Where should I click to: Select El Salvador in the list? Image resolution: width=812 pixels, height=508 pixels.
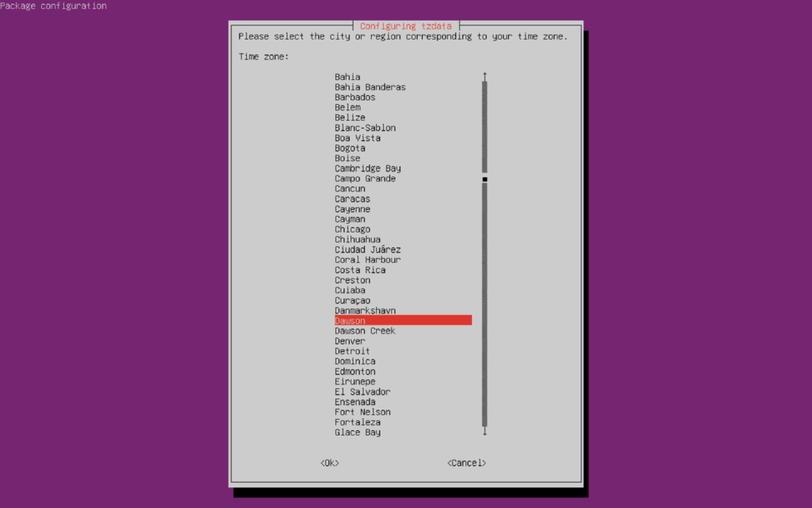coord(362,391)
